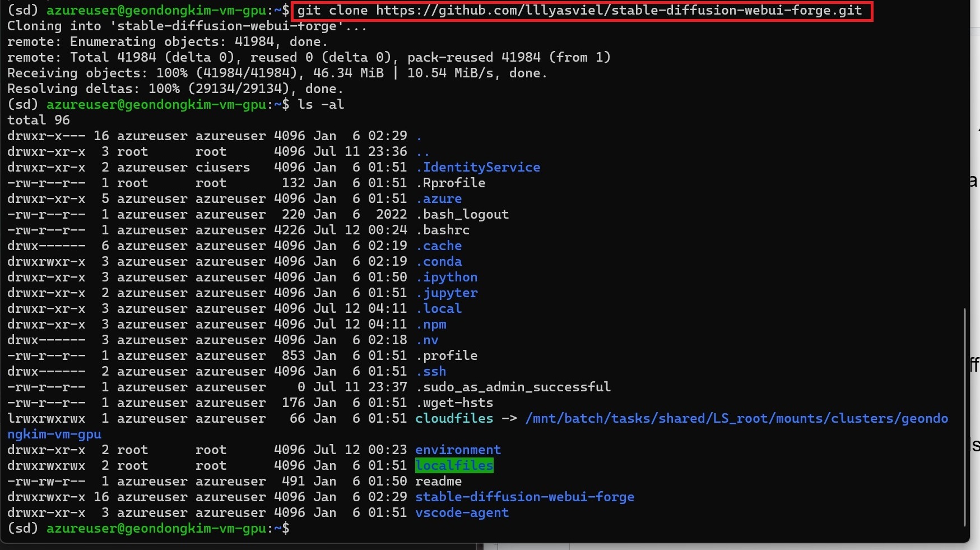Select the .jupyter folder entry

[x=447, y=293]
